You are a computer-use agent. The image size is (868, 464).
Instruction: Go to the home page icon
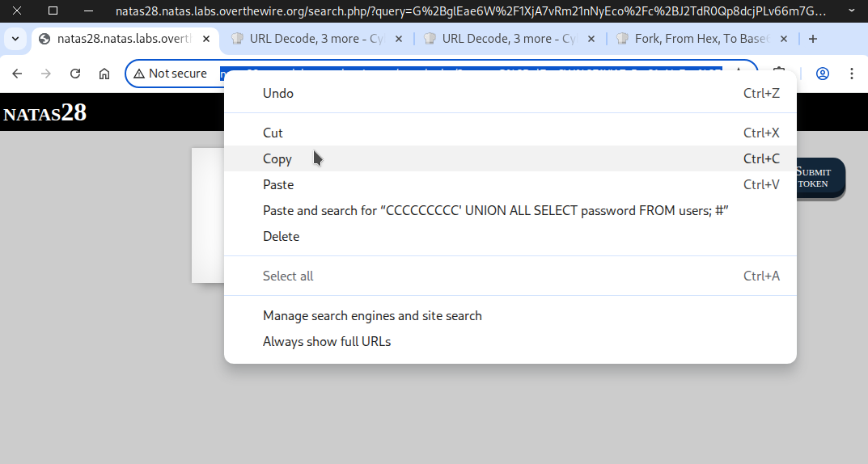coord(104,74)
